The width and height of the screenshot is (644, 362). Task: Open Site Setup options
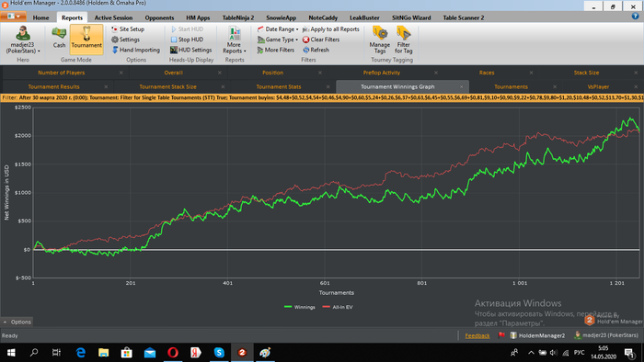(128, 29)
